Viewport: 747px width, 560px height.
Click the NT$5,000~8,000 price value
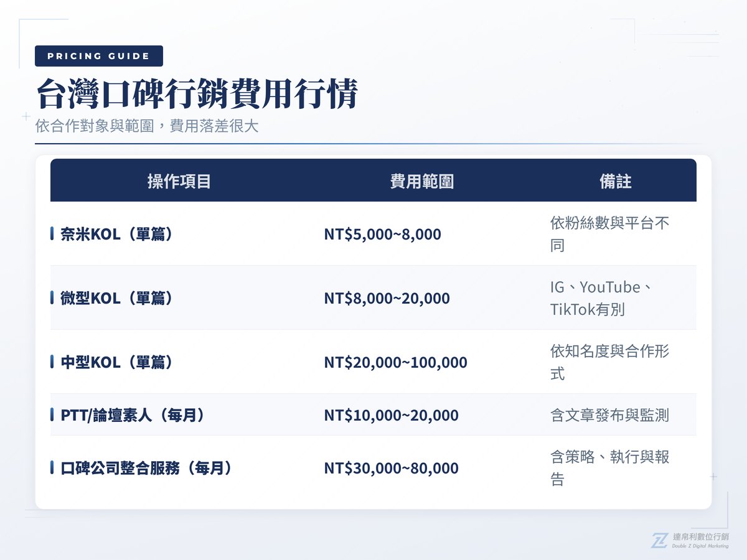(382, 234)
